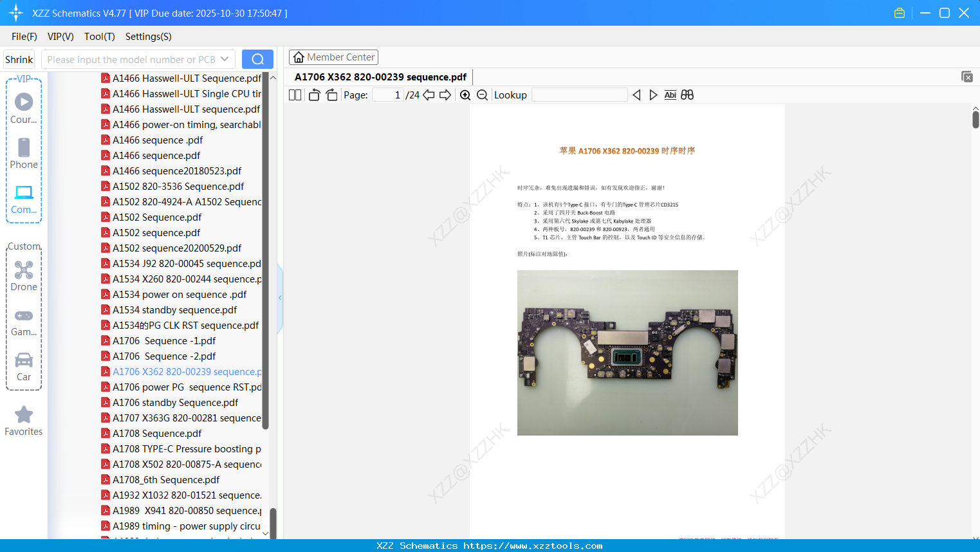This screenshot has height=552, width=980.
Task: Open the Courses category in sidebar
Action: pos(24,109)
